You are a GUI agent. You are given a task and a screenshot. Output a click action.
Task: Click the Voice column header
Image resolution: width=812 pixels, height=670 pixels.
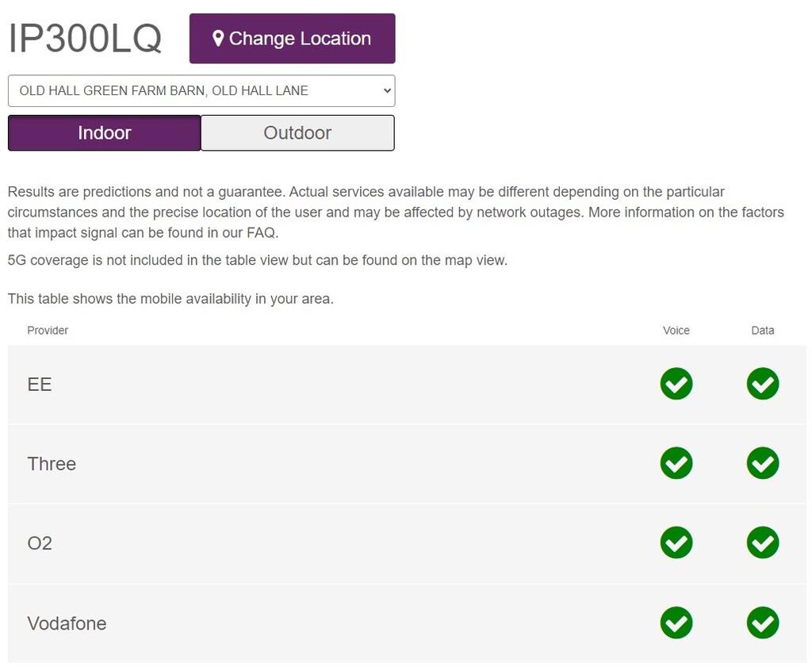point(676,330)
